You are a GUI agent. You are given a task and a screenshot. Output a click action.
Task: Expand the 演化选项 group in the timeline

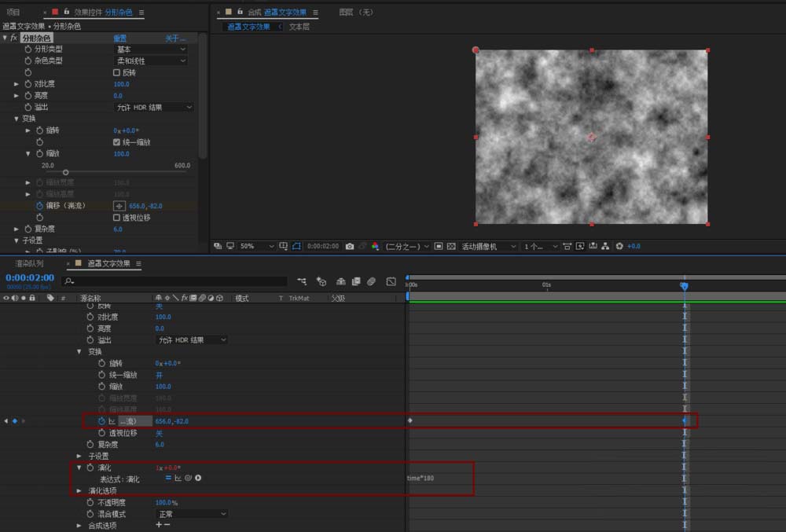79,490
